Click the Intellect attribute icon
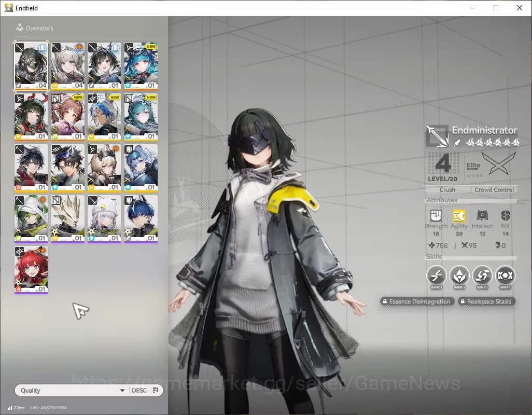Image resolution: width=532 pixels, height=415 pixels. [482, 215]
